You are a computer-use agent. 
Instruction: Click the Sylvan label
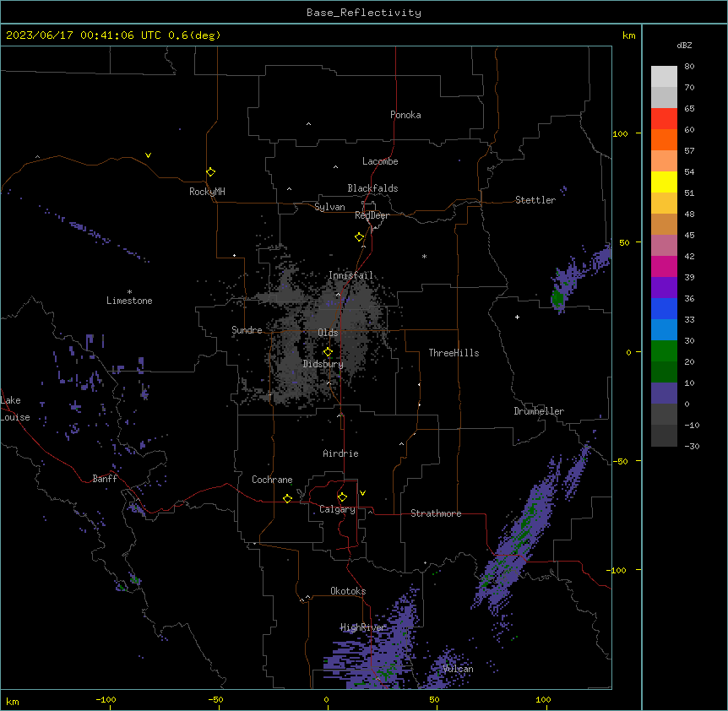[x=329, y=207]
